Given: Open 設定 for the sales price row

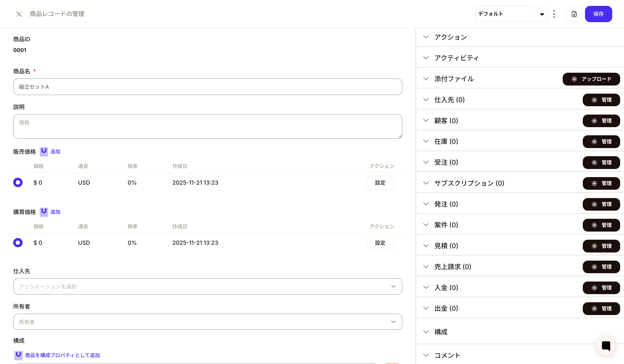Looking at the screenshot, I should tap(380, 182).
